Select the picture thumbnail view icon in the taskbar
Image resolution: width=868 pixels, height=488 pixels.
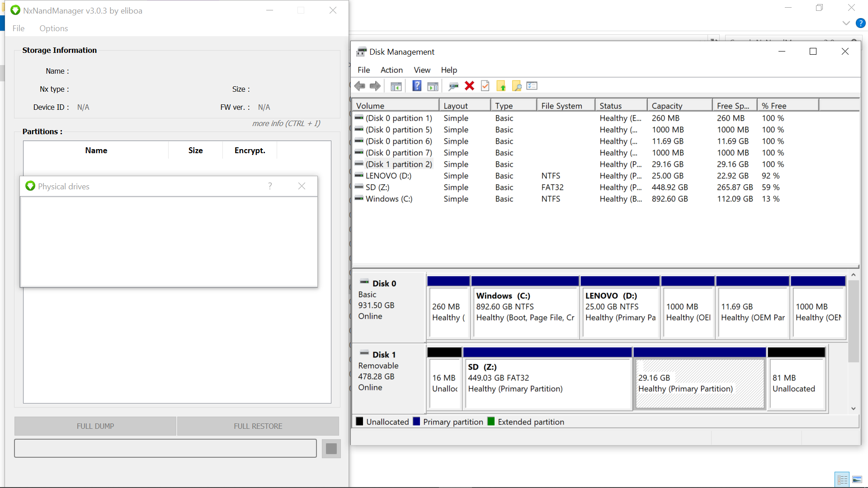pyautogui.click(x=858, y=480)
